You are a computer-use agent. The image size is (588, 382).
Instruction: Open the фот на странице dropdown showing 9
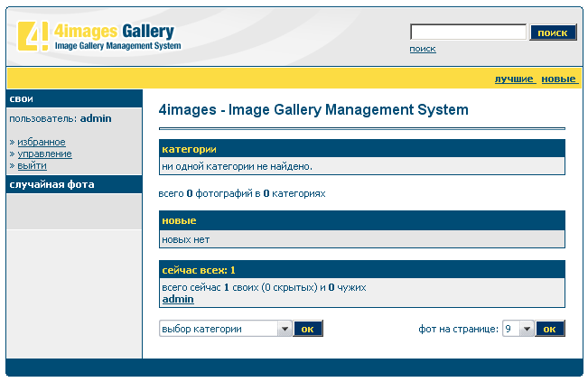point(518,329)
